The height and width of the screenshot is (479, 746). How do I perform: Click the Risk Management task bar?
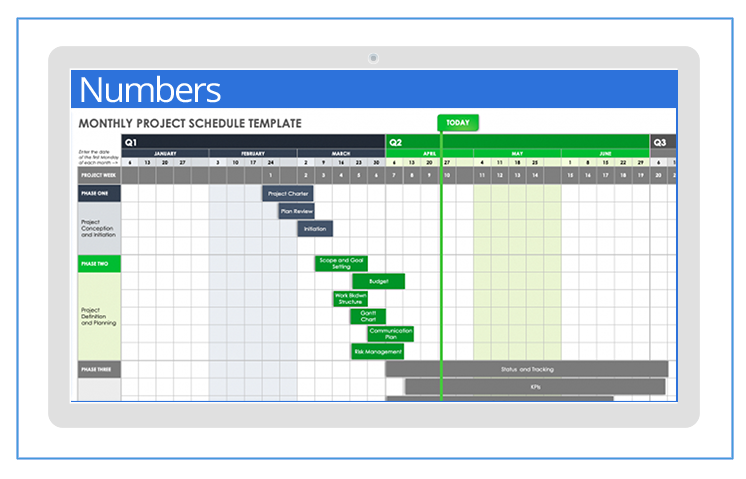[378, 352]
